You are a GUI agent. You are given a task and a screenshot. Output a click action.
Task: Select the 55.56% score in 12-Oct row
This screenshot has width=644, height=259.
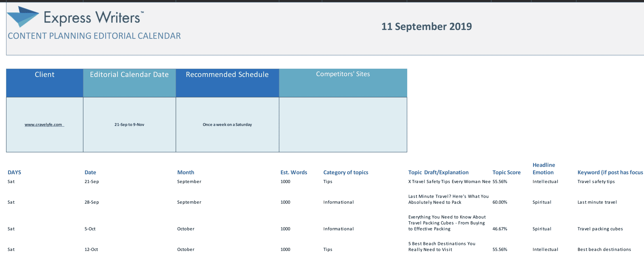point(500,250)
